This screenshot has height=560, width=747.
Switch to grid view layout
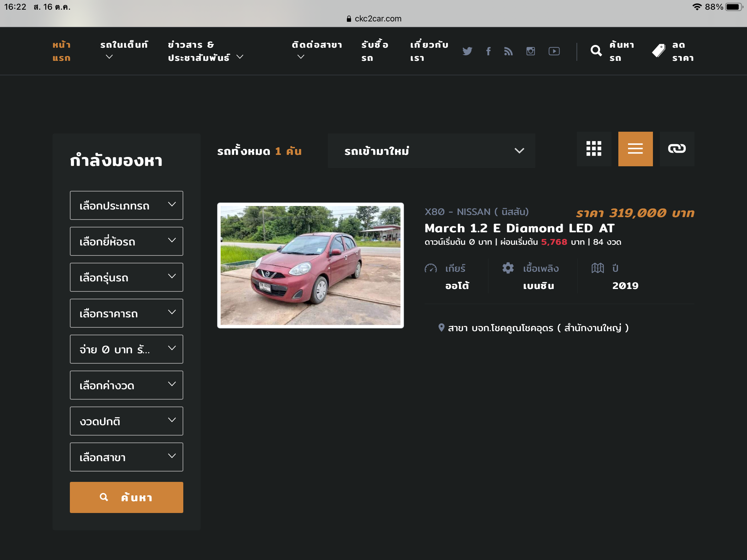pyautogui.click(x=594, y=149)
